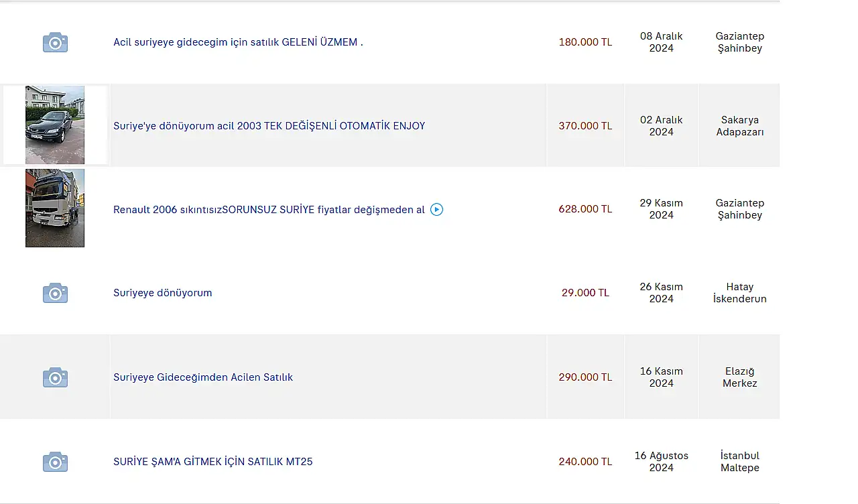Click the date 16 Ağustos 2024
Viewport: 858px width, 504px height.
[661, 462]
